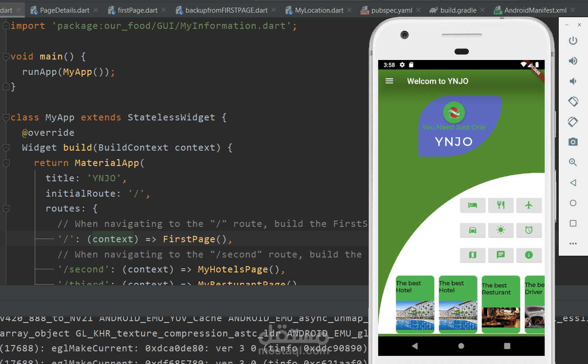The image size is (588, 364).
Task: Tap the hotel bed icon button
Action: pos(472,205)
